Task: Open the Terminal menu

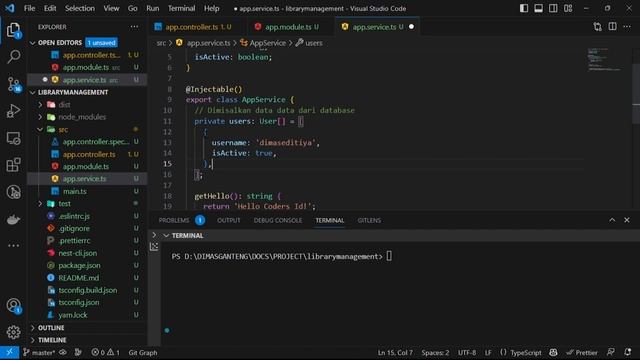Action: coord(181,8)
